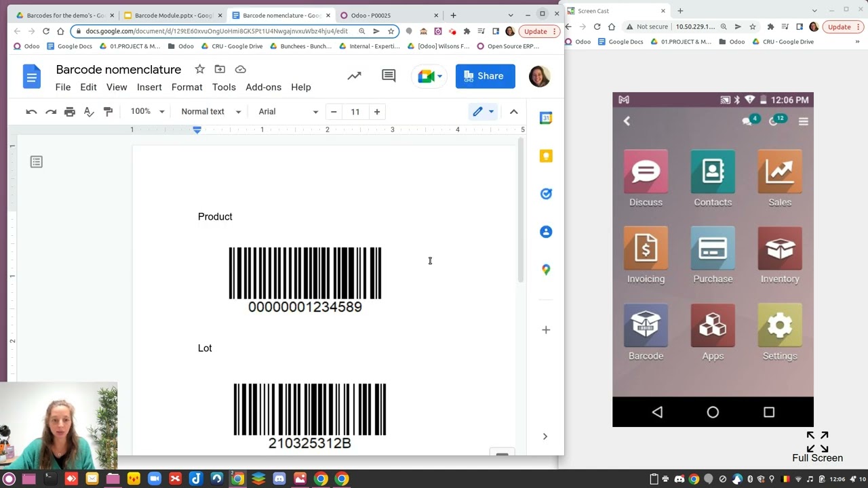
Task: Open Odoo messages icon with badge 4
Action: tap(749, 121)
